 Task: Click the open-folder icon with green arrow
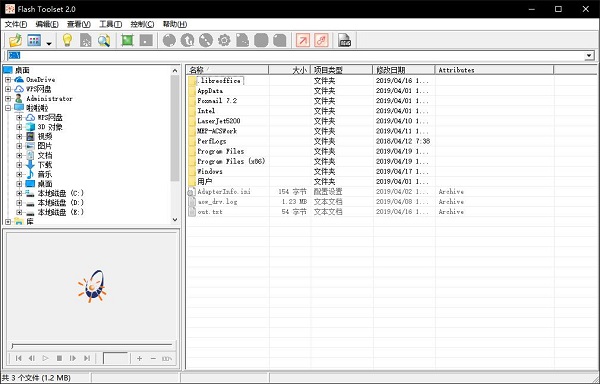[15, 40]
